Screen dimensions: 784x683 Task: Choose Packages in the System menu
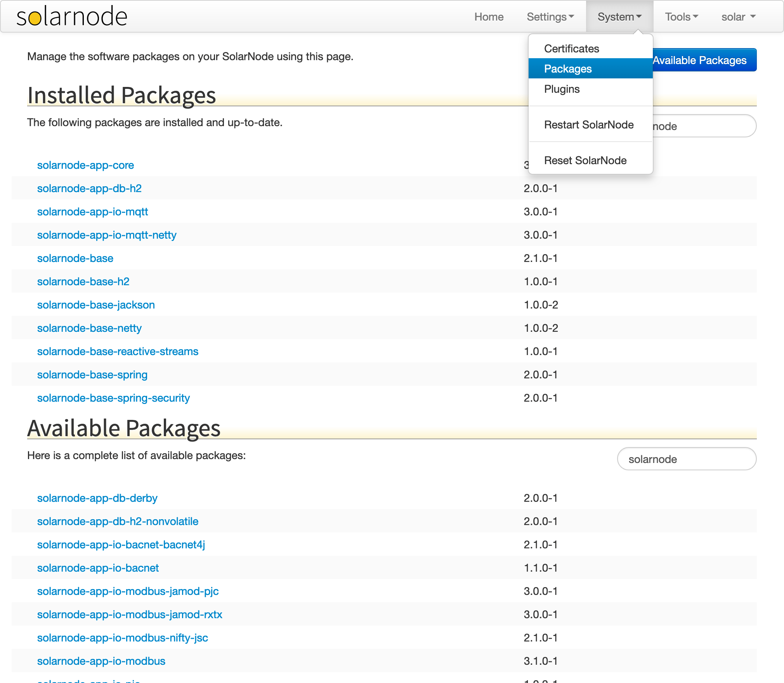(590, 69)
